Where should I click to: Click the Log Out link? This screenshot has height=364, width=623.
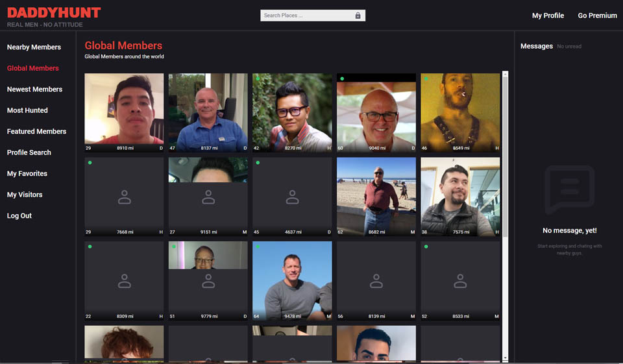tap(19, 216)
